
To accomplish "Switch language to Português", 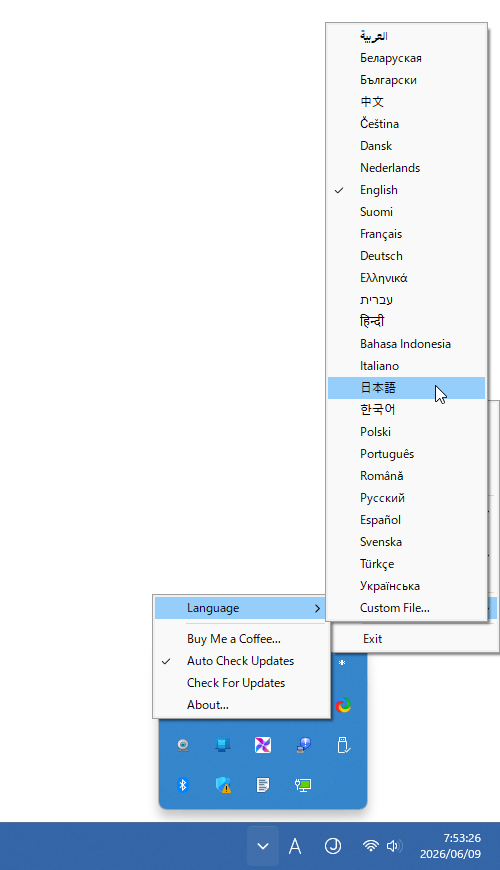I will coord(406,454).
